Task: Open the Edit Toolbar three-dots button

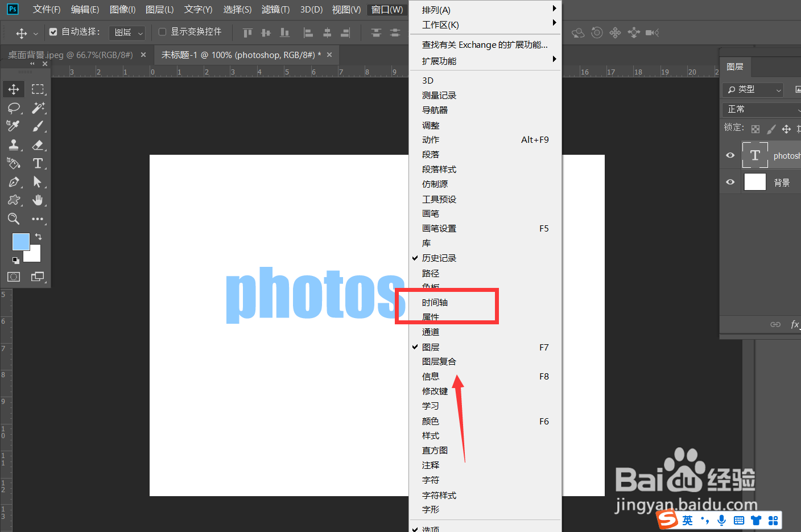Action: tap(38, 219)
